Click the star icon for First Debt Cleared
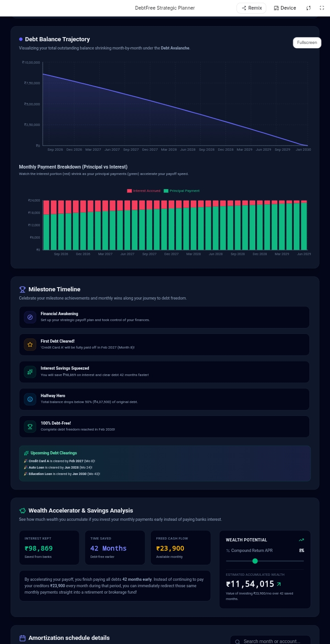 (30, 344)
